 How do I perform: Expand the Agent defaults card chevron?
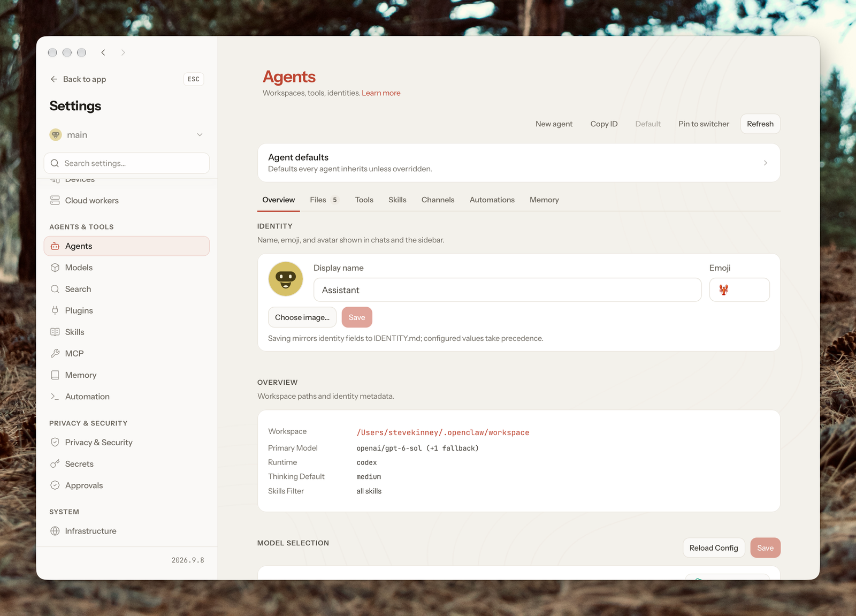pos(766,163)
